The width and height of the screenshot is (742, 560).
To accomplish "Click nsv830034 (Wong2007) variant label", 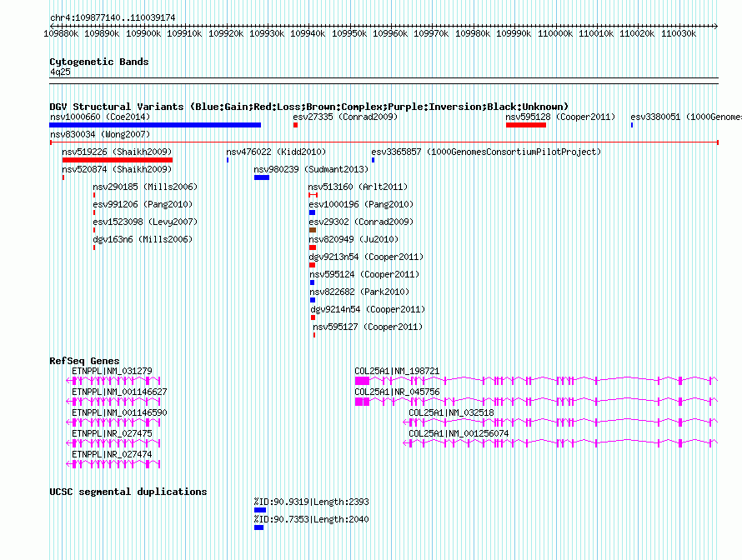I will click(100, 134).
